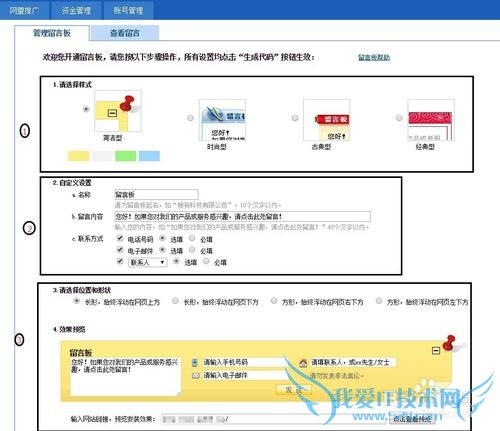Click the envelope email icon in preview
Viewport: 500px width, 431px height.
196,376
